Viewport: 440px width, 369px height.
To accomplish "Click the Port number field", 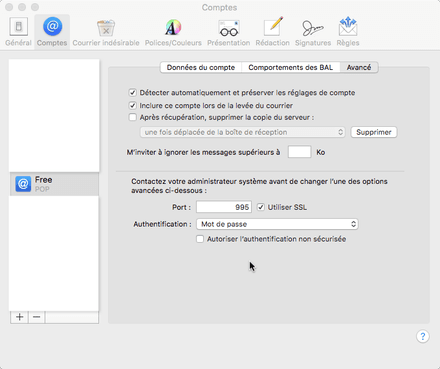I will [224, 207].
